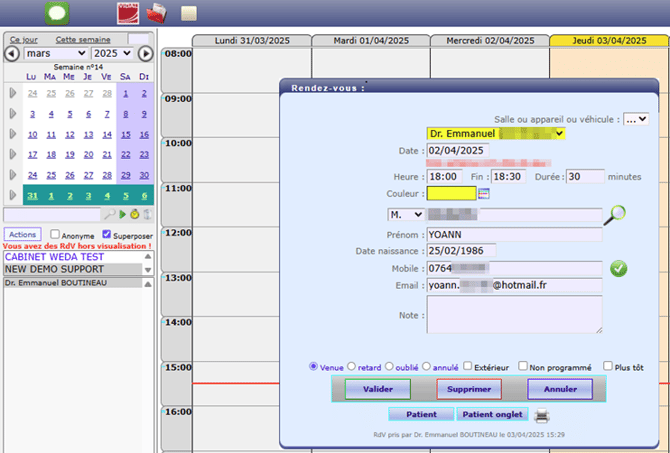Click the Date naissance field
The width and height of the screenshot is (670, 453).
[461, 250]
